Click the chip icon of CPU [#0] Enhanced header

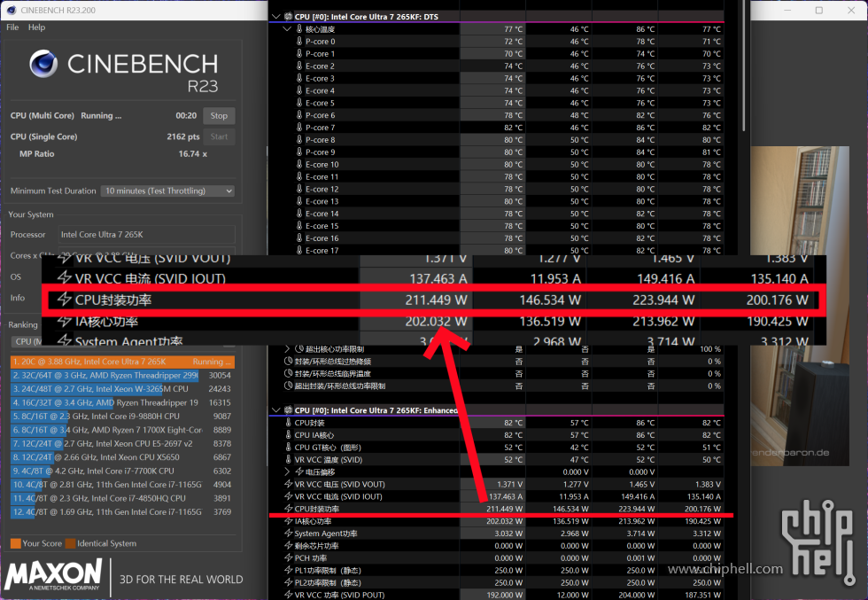pyautogui.click(x=288, y=410)
